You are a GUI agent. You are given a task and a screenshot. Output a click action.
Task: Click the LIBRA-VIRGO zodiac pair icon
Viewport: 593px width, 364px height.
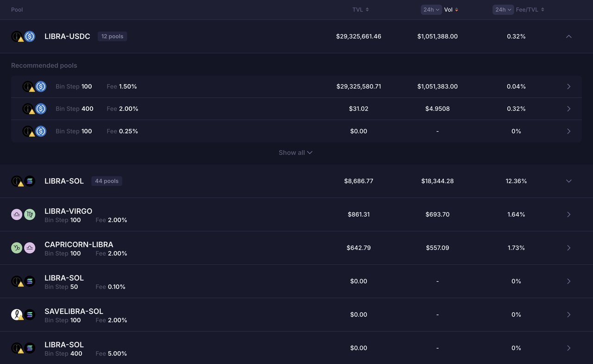(23, 214)
